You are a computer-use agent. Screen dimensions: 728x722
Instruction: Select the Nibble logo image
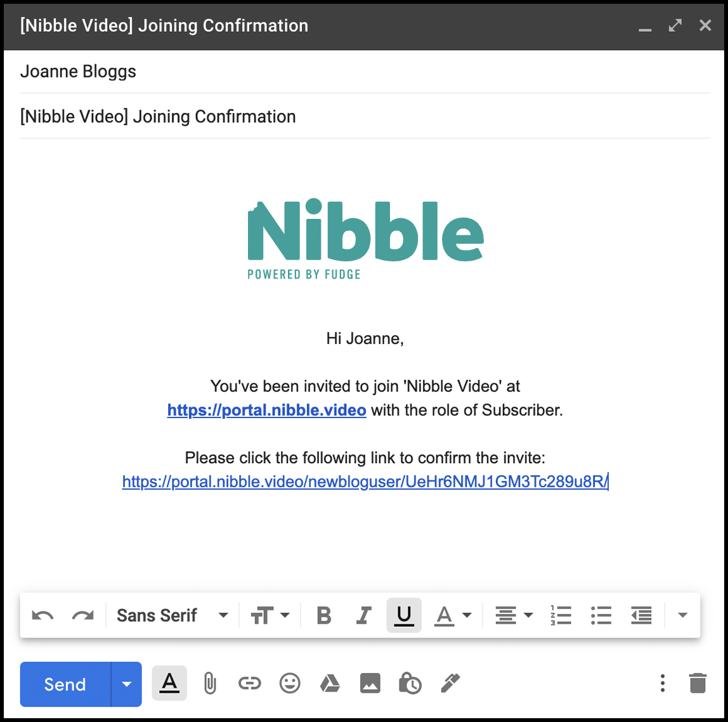click(365, 239)
